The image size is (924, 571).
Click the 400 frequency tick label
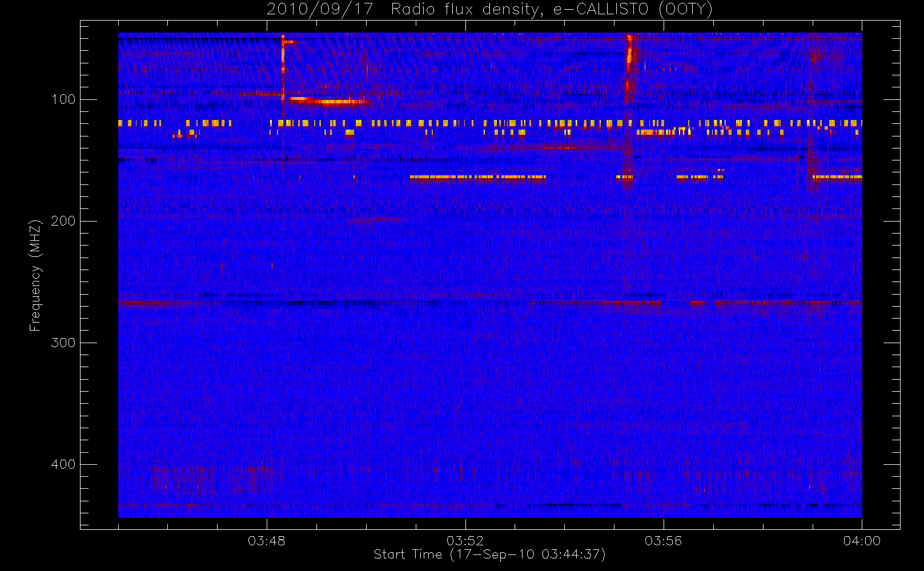coord(63,464)
